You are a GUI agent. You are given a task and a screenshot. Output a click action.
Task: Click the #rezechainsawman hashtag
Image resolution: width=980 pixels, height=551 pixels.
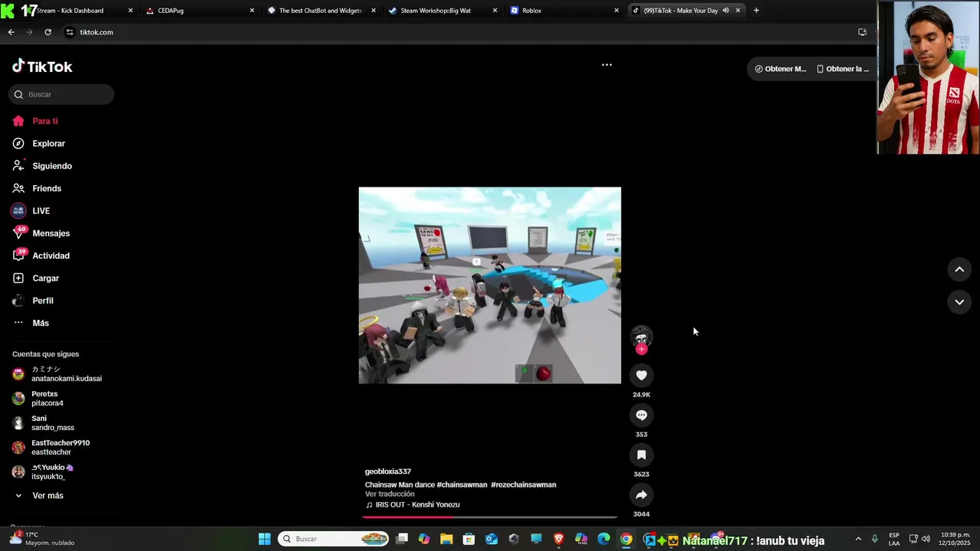click(x=524, y=484)
